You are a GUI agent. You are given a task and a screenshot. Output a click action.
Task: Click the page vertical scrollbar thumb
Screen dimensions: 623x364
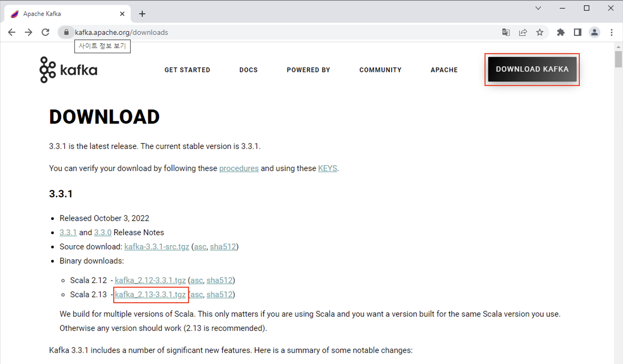pos(618,59)
